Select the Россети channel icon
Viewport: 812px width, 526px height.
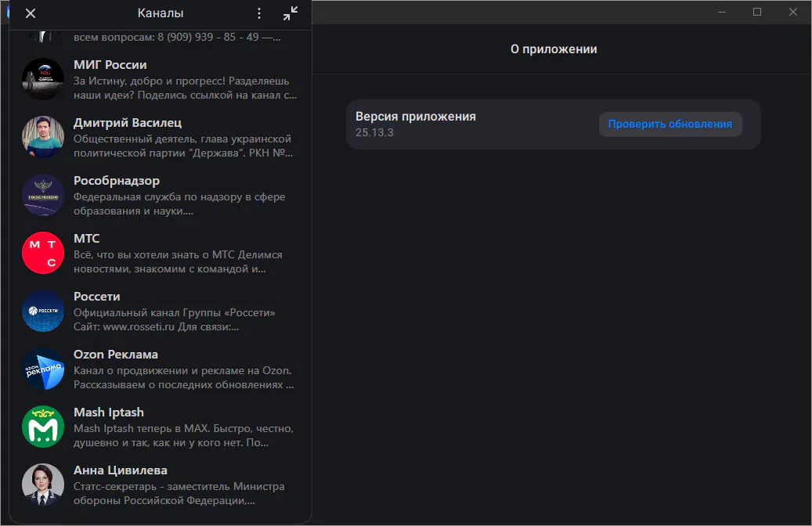click(x=43, y=311)
